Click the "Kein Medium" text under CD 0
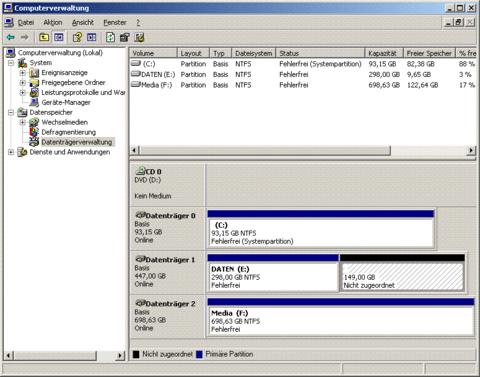This screenshot has height=377, width=480. (153, 196)
